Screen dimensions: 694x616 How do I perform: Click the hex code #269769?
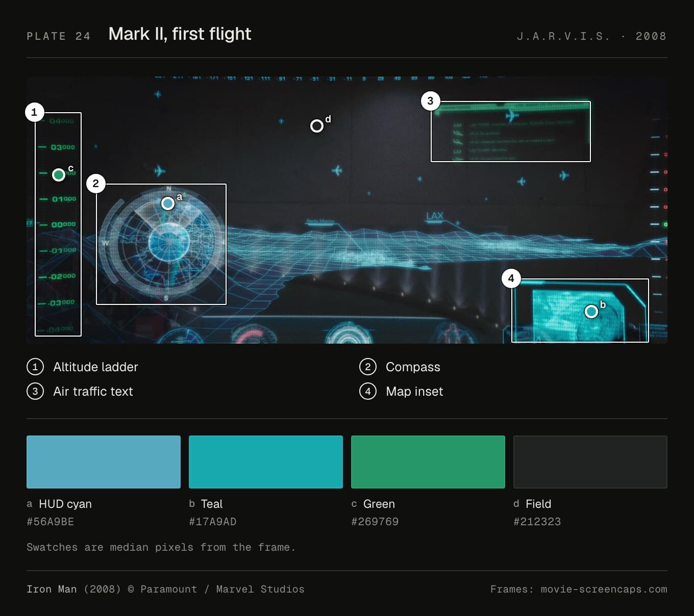pyautogui.click(x=375, y=522)
